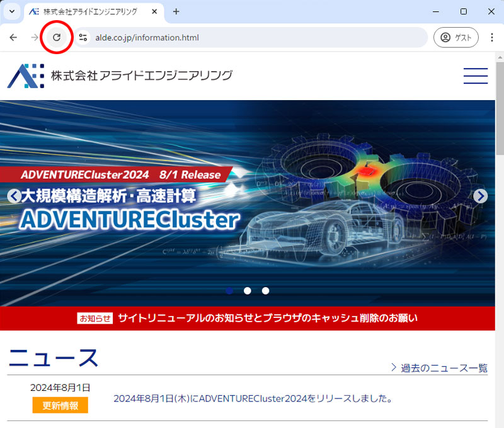The width and height of the screenshot is (504, 428).
Task: Open a new browser tab
Action: 176,11
